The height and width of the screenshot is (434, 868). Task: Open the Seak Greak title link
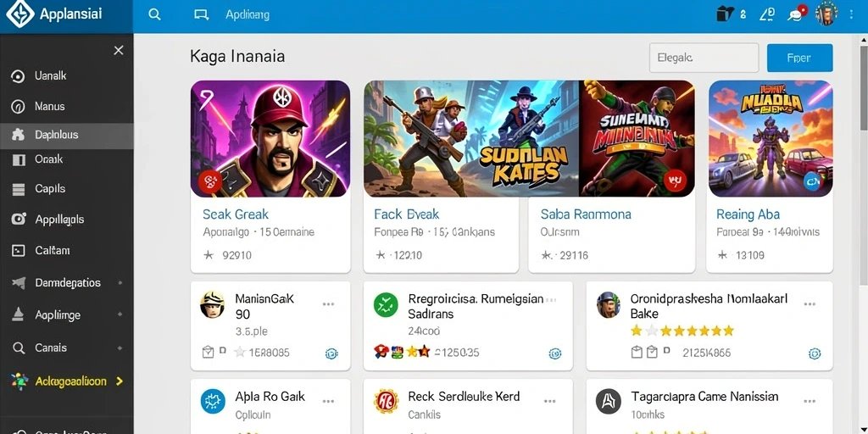point(236,214)
